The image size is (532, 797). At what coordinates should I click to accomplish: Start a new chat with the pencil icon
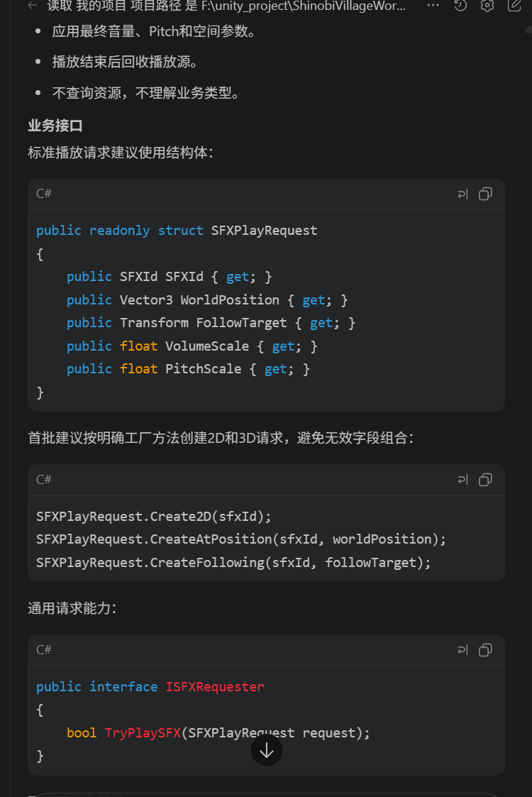tap(514, 6)
